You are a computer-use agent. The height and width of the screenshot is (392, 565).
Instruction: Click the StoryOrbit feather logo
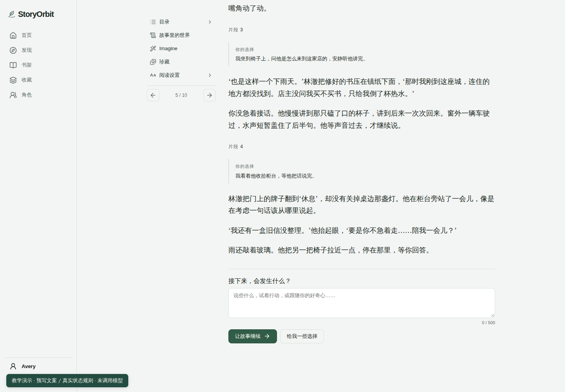point(12,15)
